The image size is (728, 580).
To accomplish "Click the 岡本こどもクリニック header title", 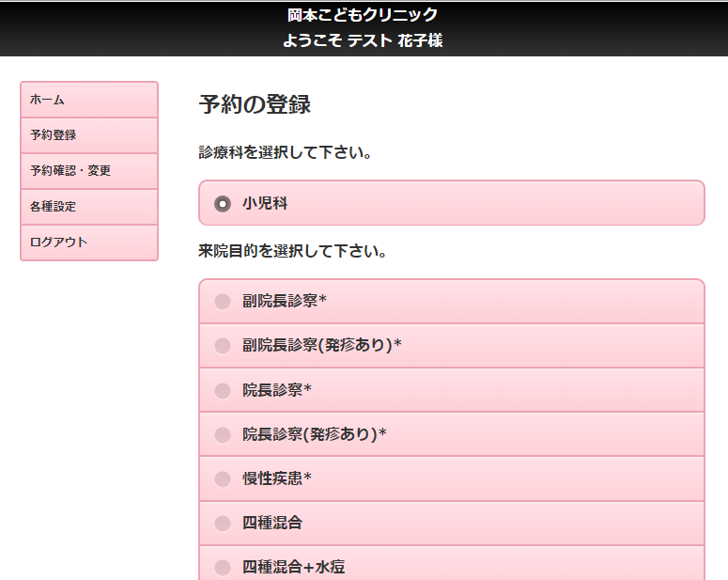I will pos(363,15).
